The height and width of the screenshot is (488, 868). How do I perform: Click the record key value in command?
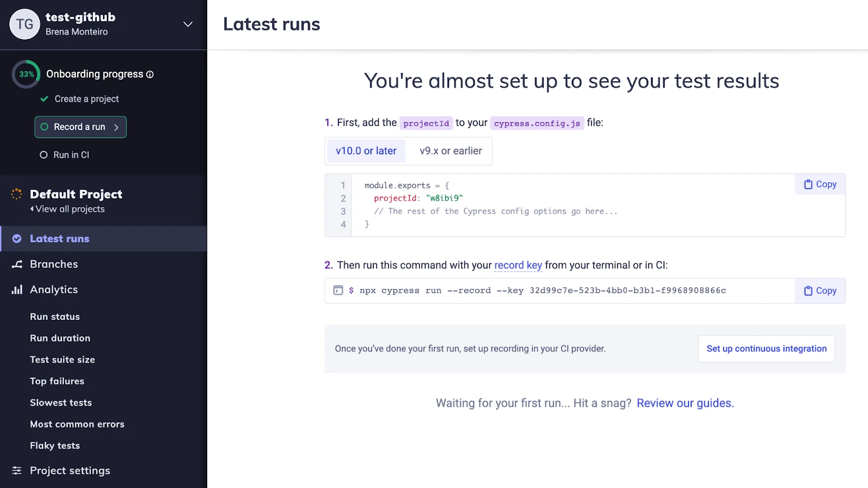(628, 291)
